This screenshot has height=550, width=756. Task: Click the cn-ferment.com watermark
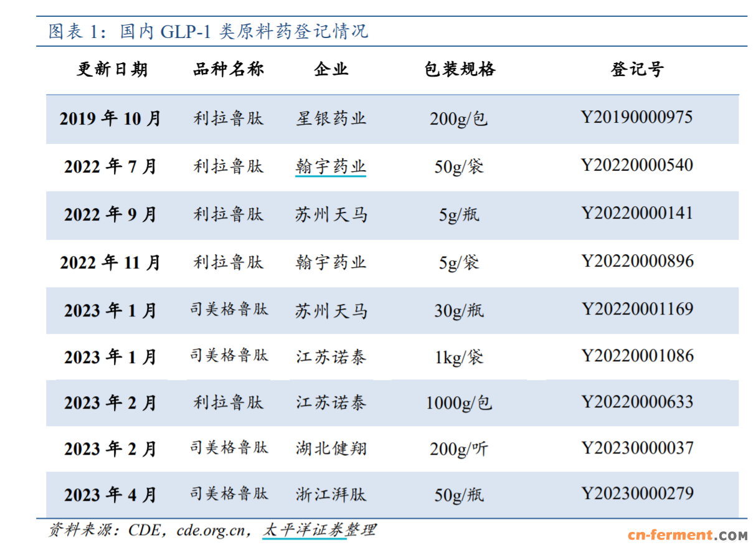pyautogui.click(x=687, y=535)
